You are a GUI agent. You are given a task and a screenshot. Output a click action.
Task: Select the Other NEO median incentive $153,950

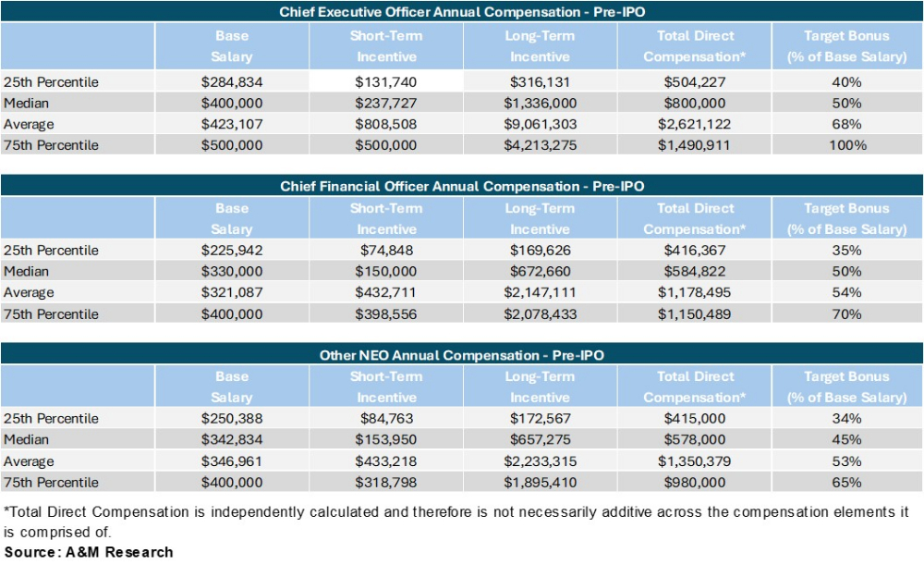(386, 439)
